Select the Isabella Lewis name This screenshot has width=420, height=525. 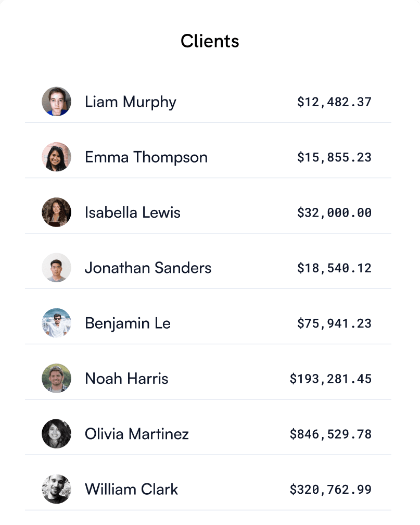133,213
